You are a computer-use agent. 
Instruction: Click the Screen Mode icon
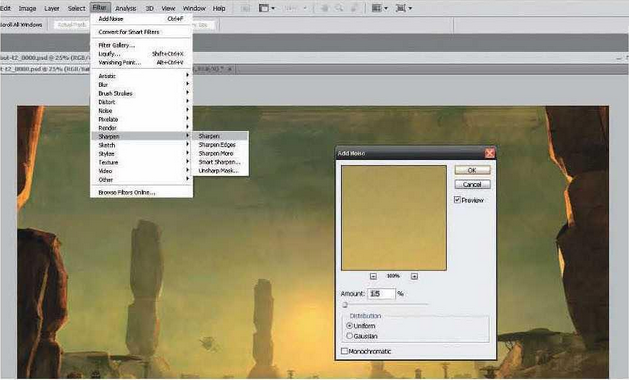coord(404,8)
